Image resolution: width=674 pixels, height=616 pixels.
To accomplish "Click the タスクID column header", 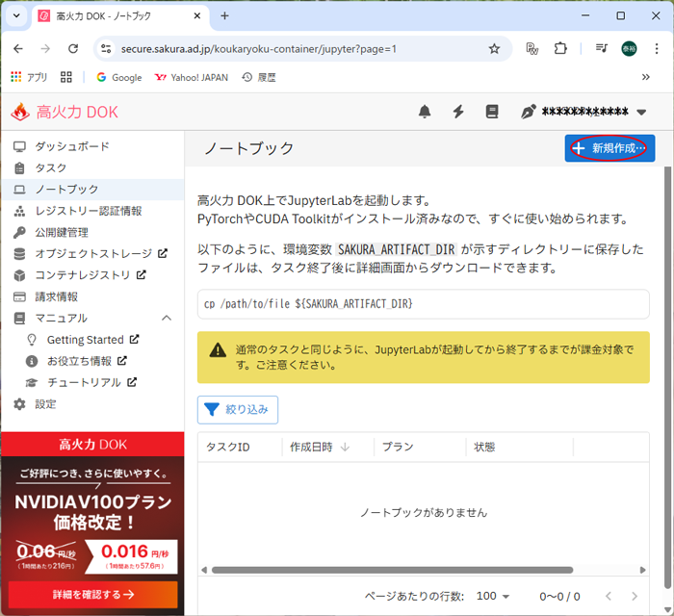I will click(228, 448).
